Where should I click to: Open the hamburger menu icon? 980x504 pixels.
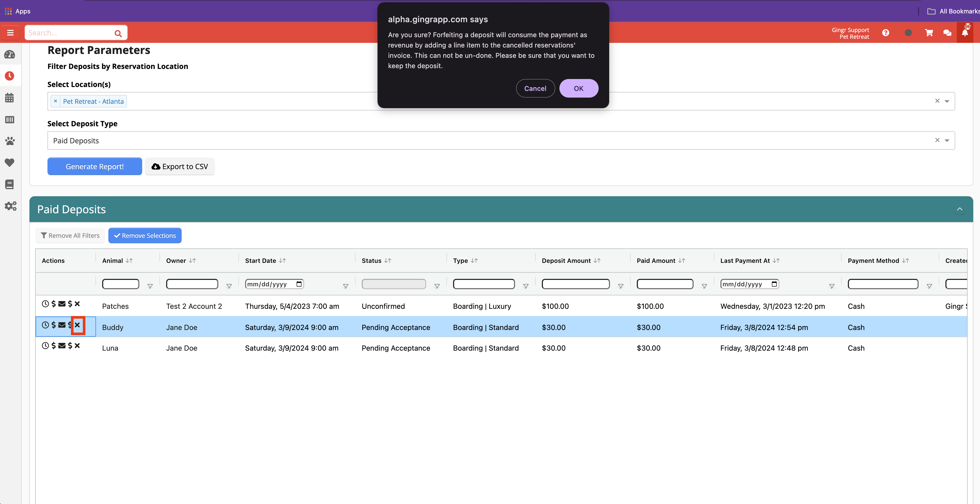coord(10,32)
